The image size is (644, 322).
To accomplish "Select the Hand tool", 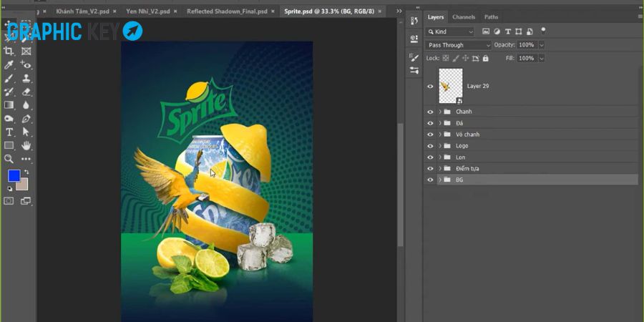I will pyautogui.click(x=26, y=145).
